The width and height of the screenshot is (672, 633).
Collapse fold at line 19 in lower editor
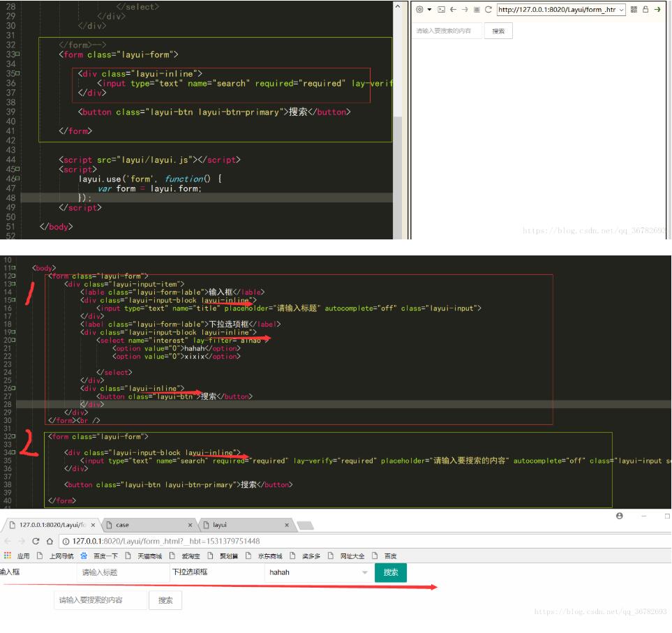[14, 332]
